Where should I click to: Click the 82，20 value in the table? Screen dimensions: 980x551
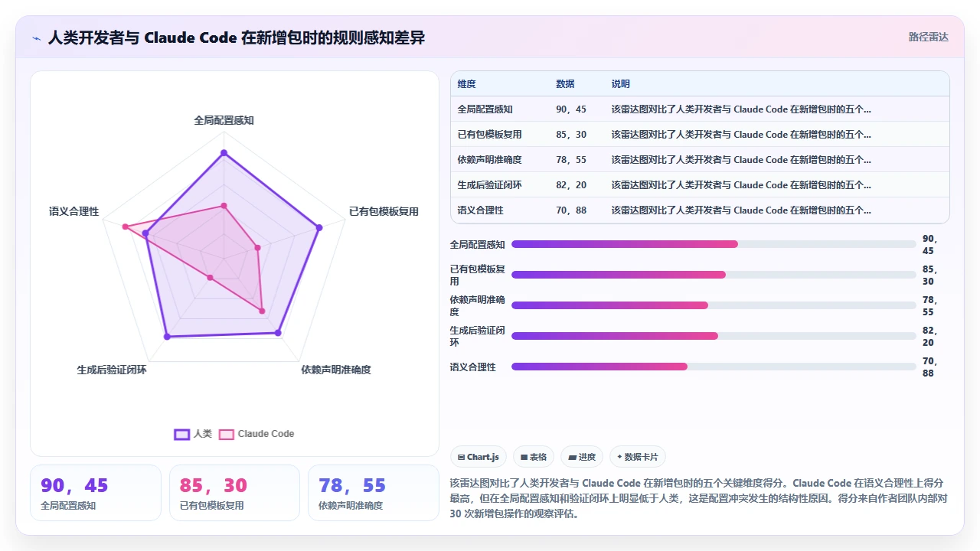571,185
